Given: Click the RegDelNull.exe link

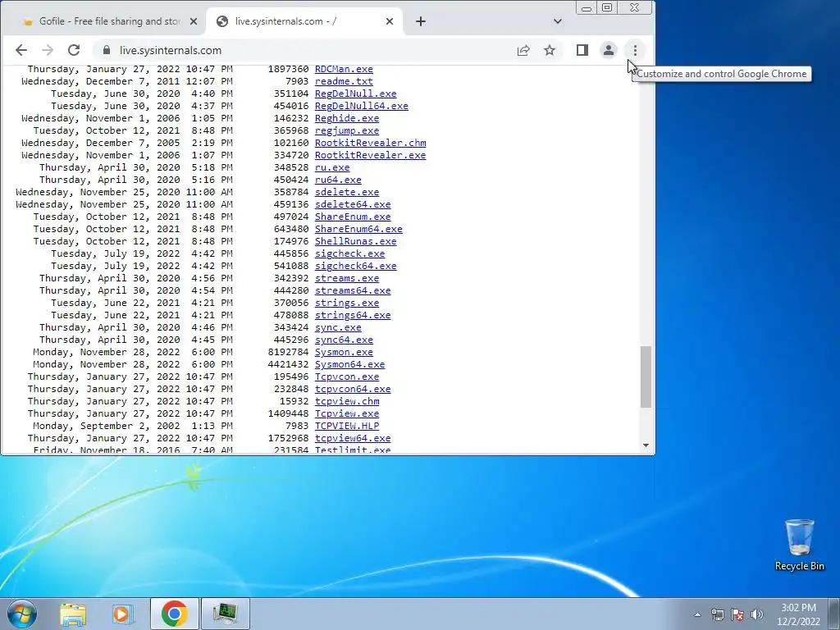Looking at the screenshot, I should [356, 94].
